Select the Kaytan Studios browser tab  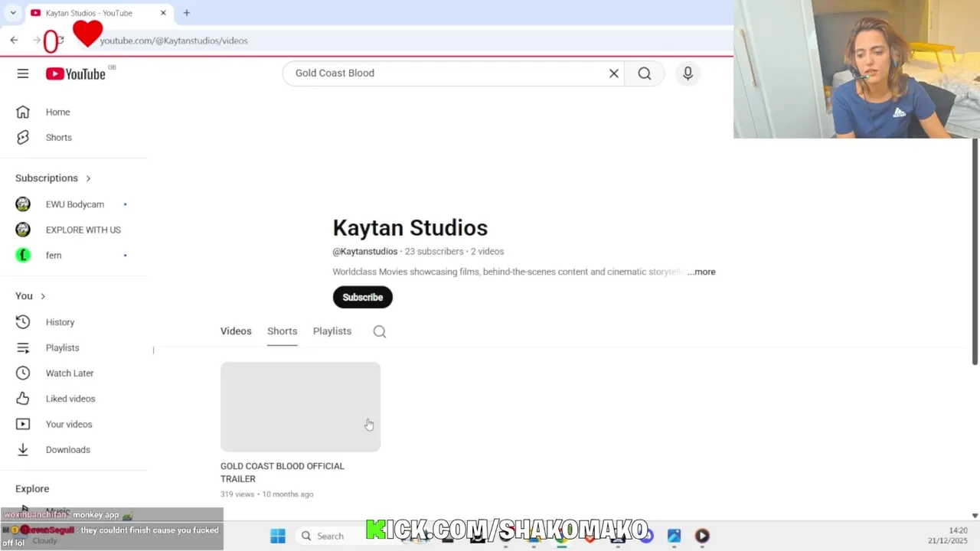tap(100, 13)
